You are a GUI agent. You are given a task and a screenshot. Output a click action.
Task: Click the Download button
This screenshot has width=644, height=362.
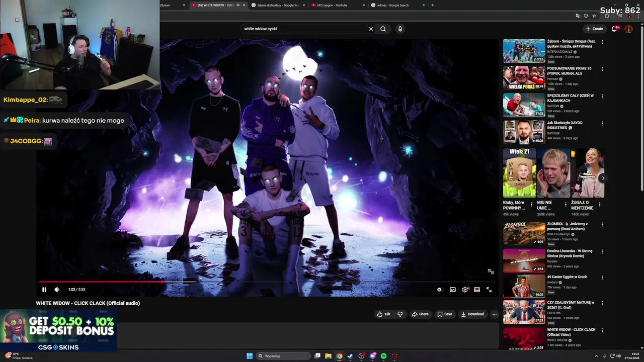[x=472, y=314]
